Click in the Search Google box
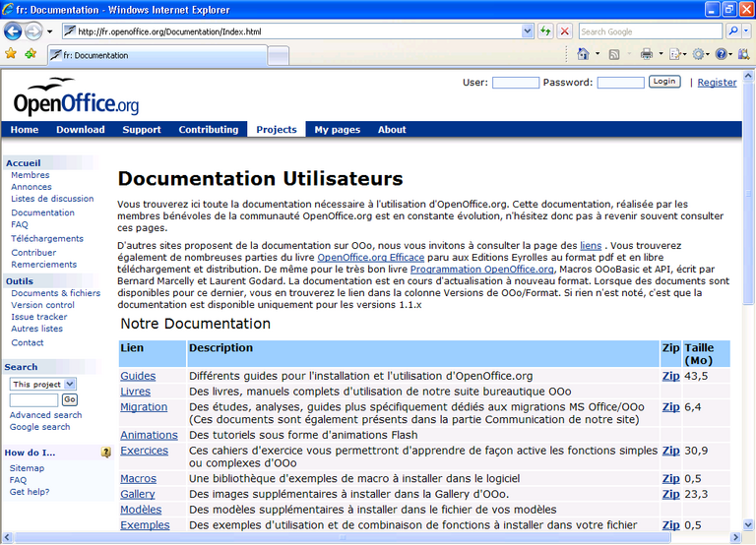The image size is (756, 545). pyautogui.click(x=651, y=31)
